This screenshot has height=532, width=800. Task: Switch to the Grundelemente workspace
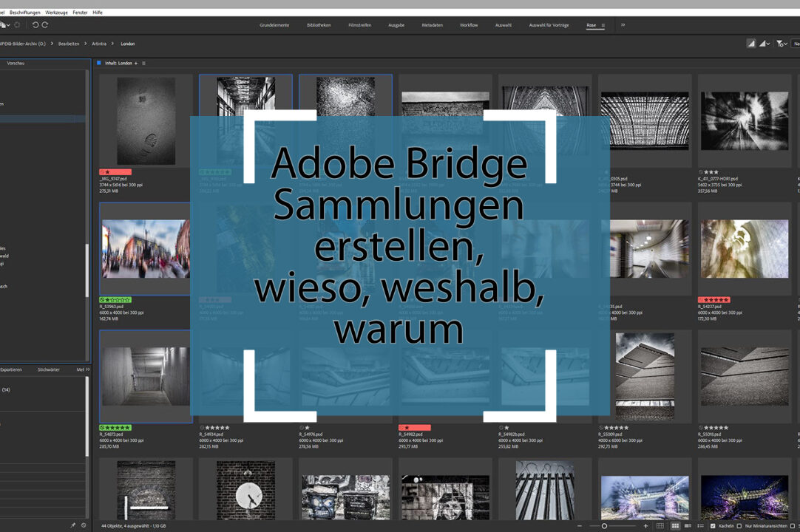tap(274, 25)
